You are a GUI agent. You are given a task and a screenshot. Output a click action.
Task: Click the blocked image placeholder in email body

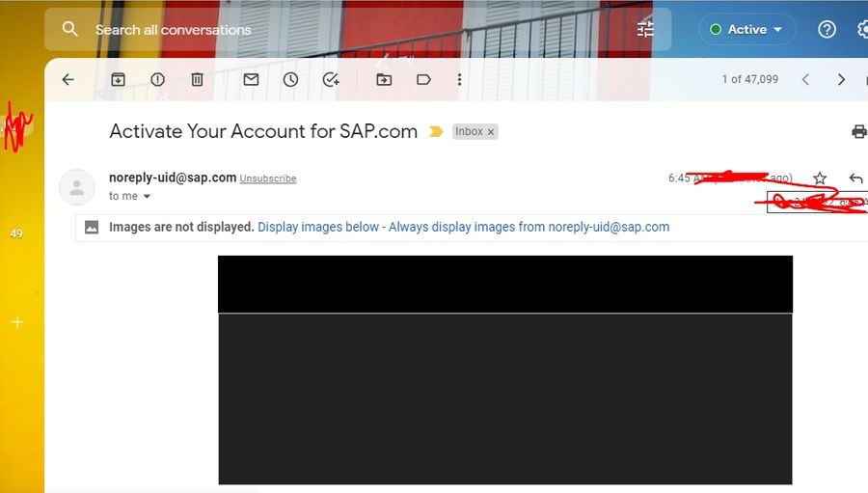[504, 370]
